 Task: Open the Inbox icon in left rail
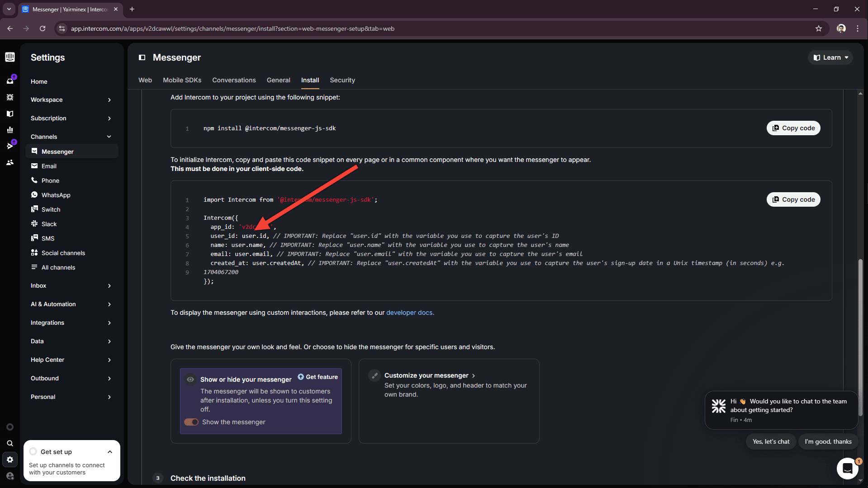[x=10, y=81]
